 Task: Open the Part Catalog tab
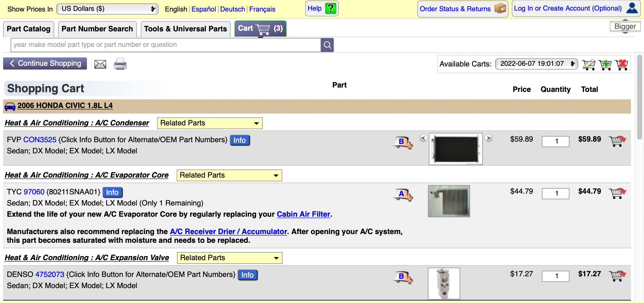coord(29,29)
